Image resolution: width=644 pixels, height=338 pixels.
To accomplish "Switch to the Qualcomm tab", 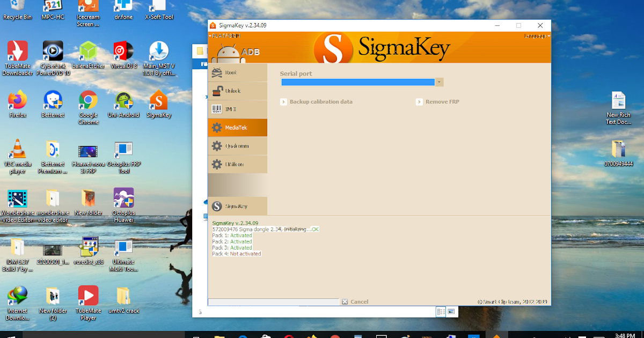I will click(x=237, y=146).
